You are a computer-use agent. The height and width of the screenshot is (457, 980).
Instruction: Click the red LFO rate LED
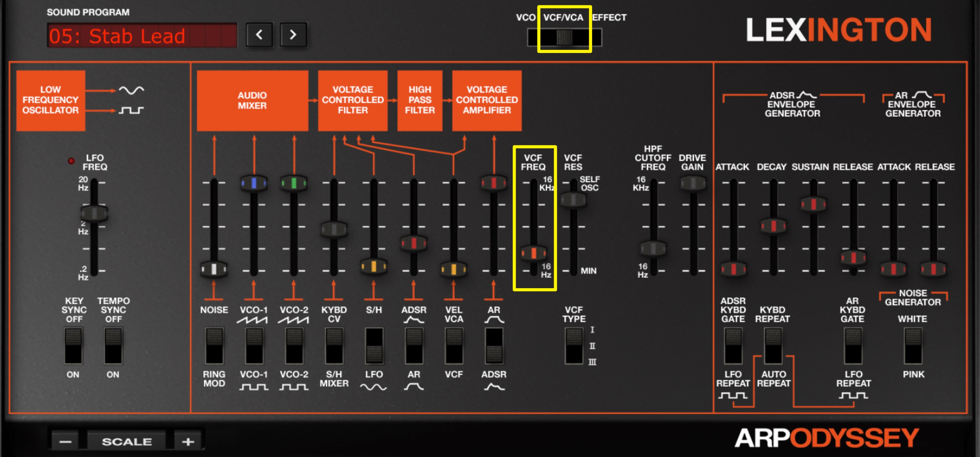tap(71, 160)
